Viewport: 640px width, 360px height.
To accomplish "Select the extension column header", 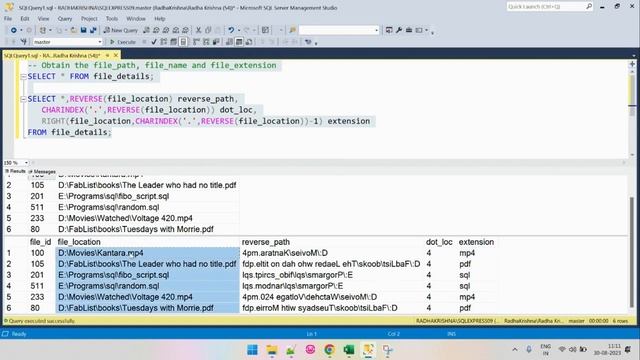I will (476, 242).
